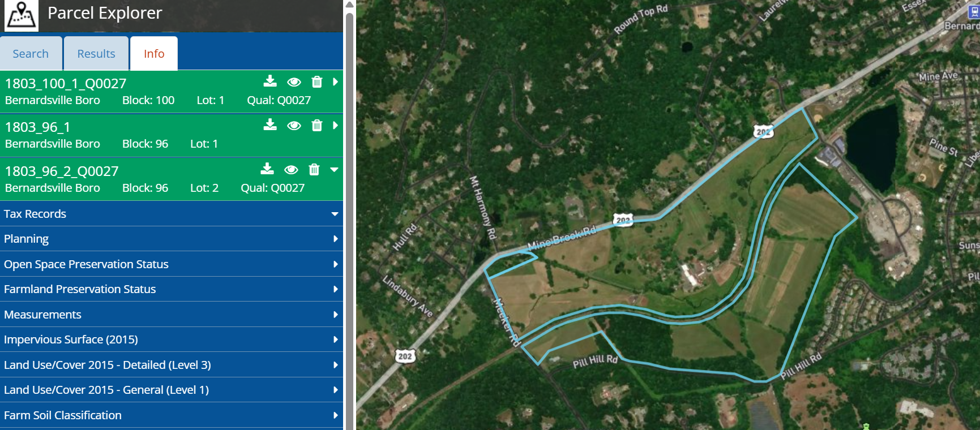The width and height of the screenshot is (980, 430).
Task: Expand the Tax Records section
Action: click(x=172, y=214)
